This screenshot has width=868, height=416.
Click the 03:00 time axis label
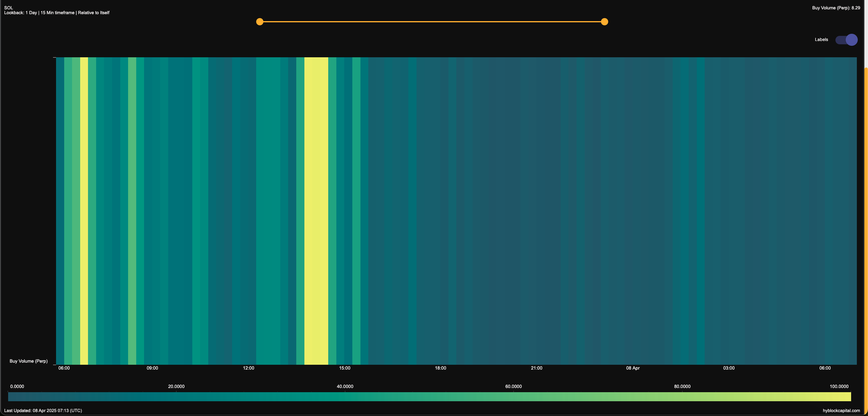click(729, 368)
